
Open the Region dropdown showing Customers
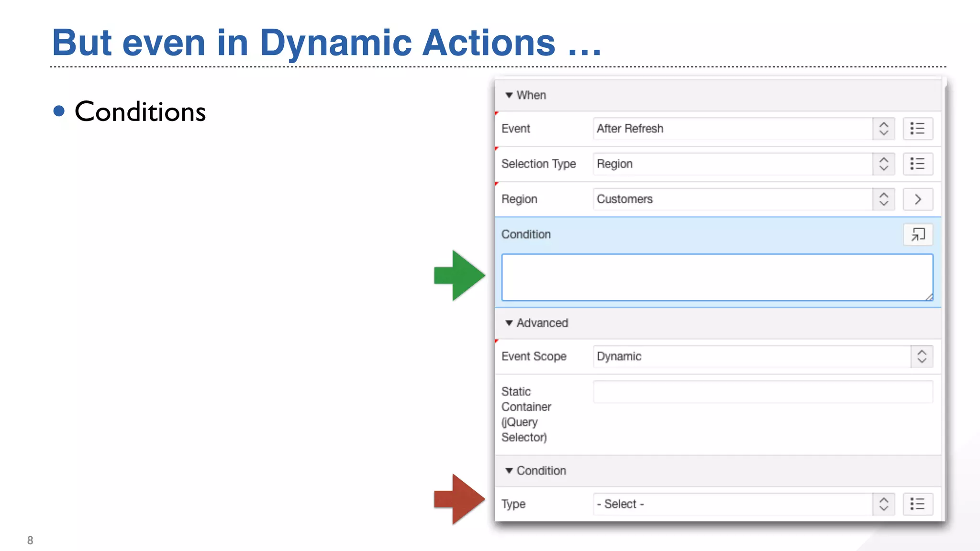tap(744, 199)
